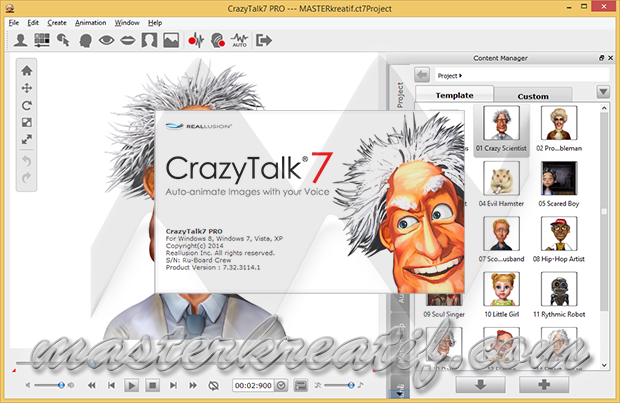Screen dimensions: 620x403
Task: Click the plus Add button in Content Manager
Action: tap(543, 384)
